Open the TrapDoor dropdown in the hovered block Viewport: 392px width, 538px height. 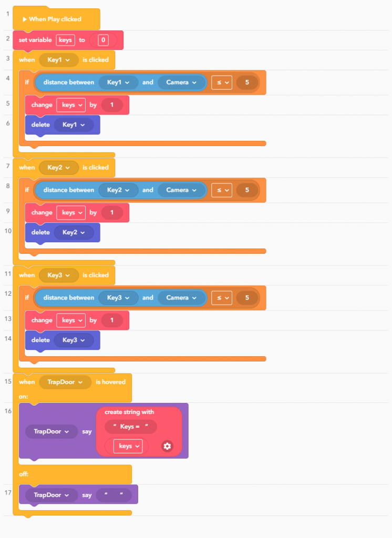click(65, 382)
